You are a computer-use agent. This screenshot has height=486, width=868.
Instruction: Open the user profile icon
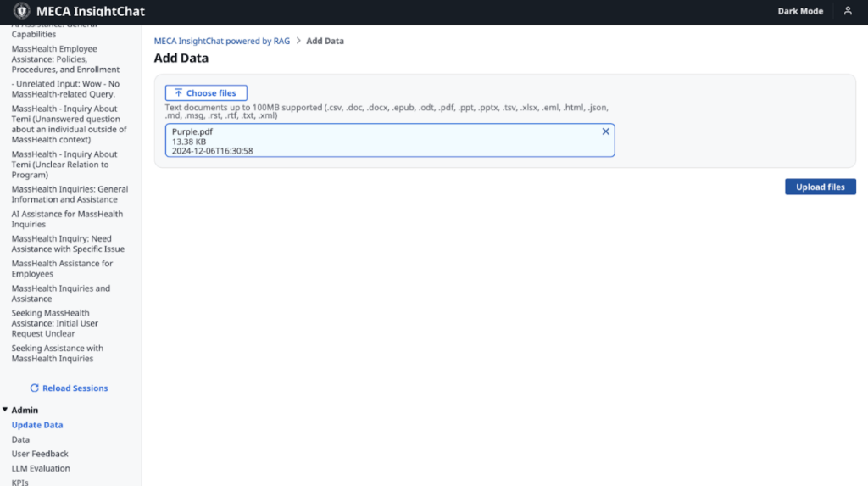click(x=848, y=11)
